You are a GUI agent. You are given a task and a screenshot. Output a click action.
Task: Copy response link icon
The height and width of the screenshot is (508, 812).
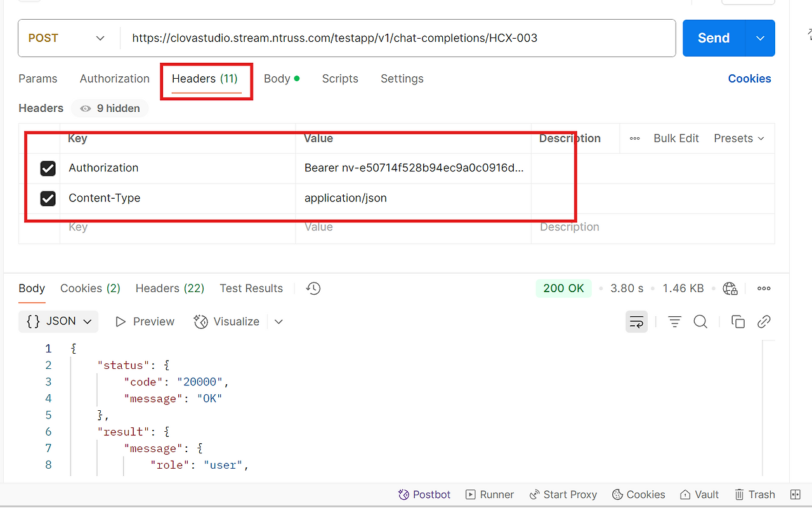[x=764, y=322]
